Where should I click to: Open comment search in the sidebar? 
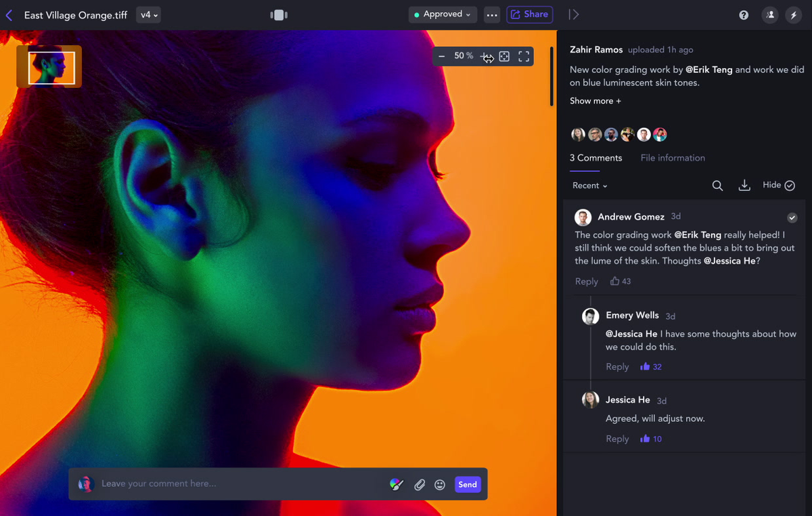(717, 185)
